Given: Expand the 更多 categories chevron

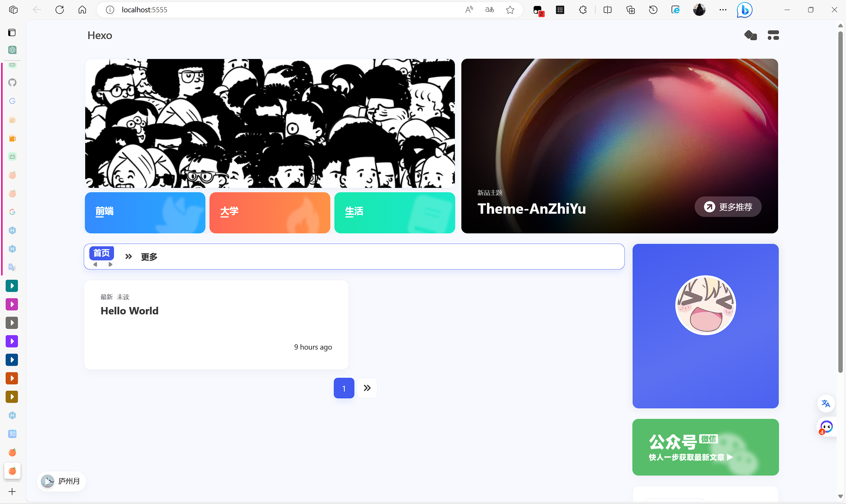Looking at the screenshot, I should (x=128, y=257).
